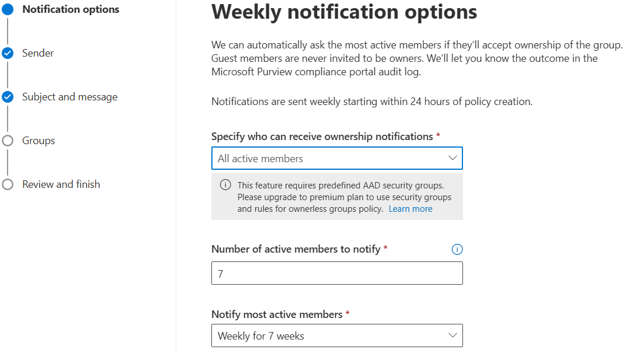Focus the number of active members field
The height and width of the screenshot is (353, 644).
(337, 273)
